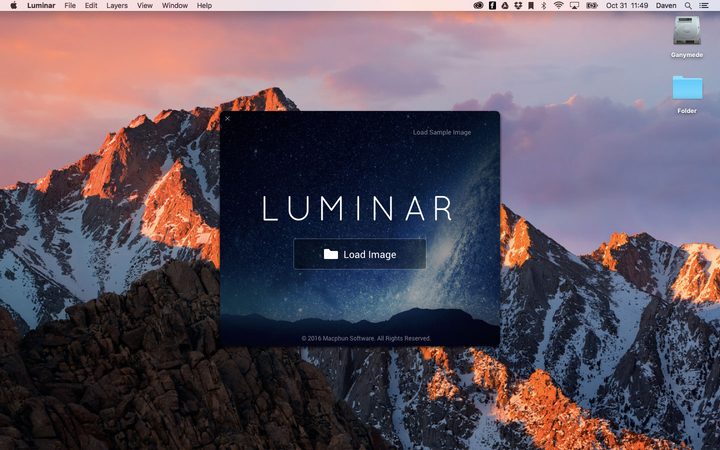Screen dimensions: 720x450
Task: Open the Luminar application menu
Action: [41, 6]
